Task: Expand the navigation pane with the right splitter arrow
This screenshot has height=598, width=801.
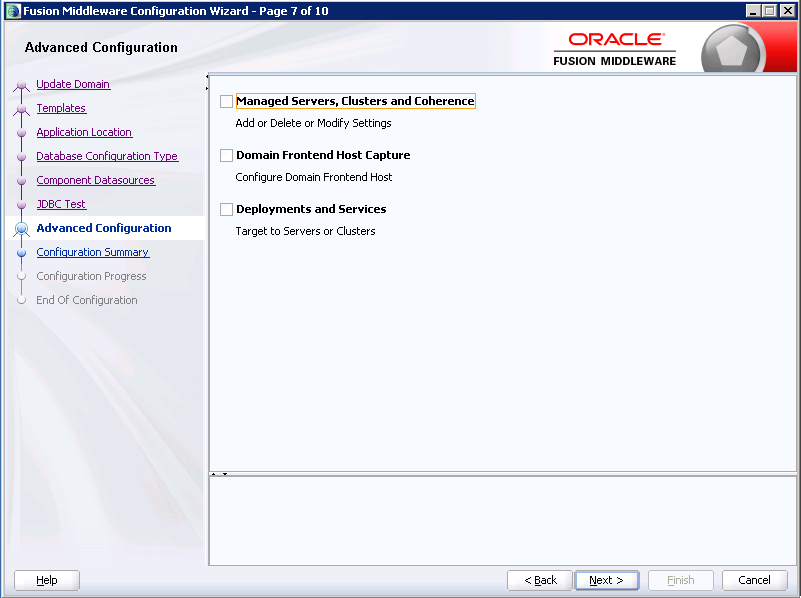Action: coord(207,88)
